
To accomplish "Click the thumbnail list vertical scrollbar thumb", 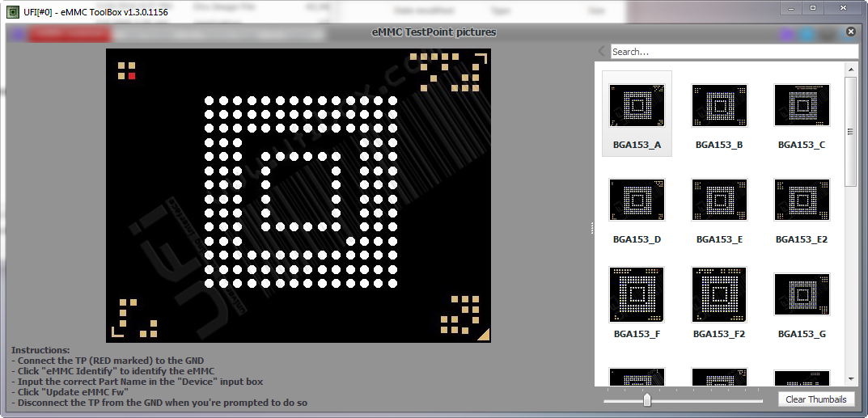I will [851, 132].
